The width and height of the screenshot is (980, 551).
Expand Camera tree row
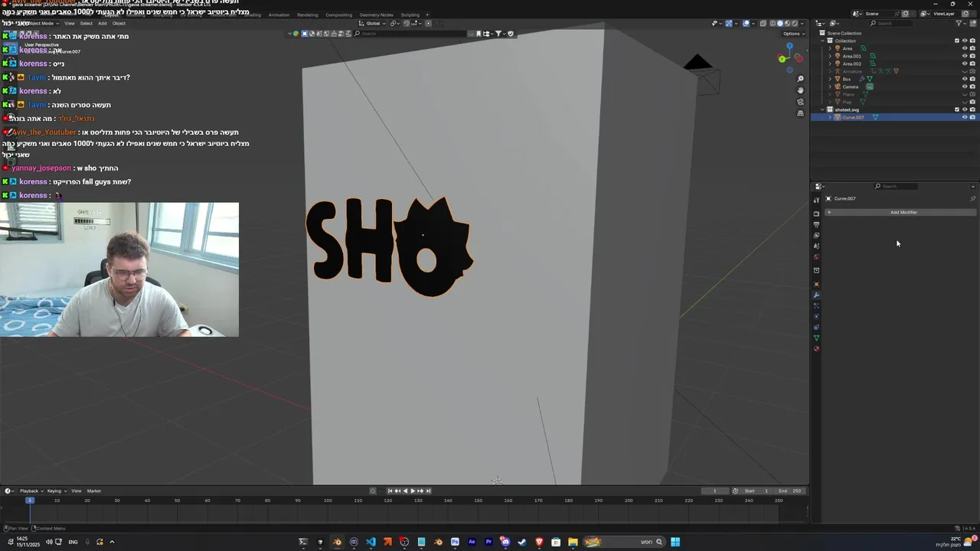tap(830, 86)
